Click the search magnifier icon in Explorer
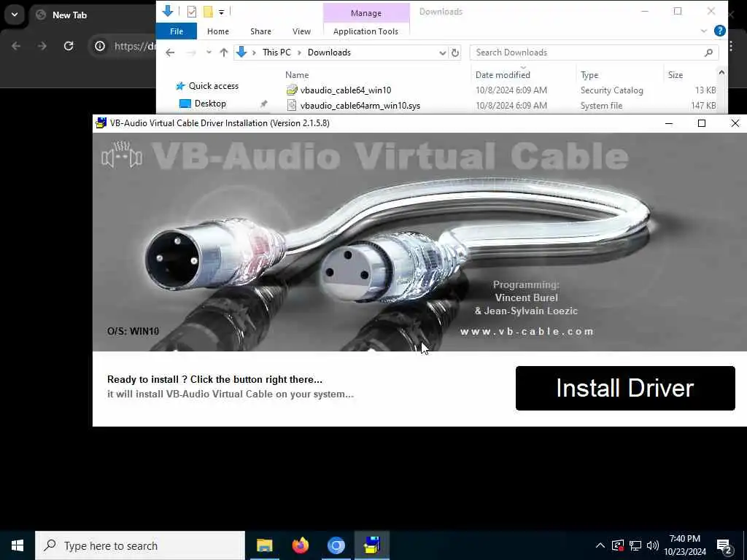Screen dimensions: 747x560 click(x=708, y=52)
